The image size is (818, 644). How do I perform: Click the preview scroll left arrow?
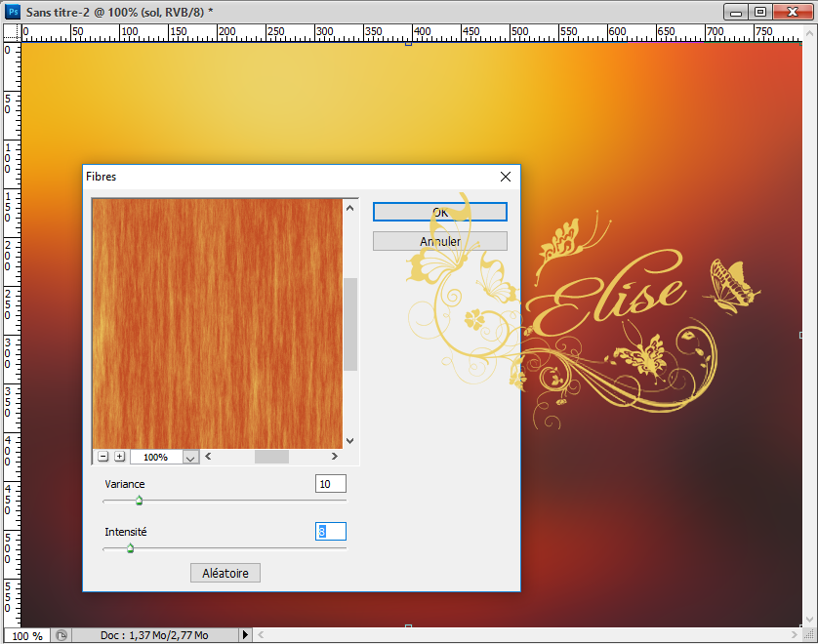[x=208, y=456]
